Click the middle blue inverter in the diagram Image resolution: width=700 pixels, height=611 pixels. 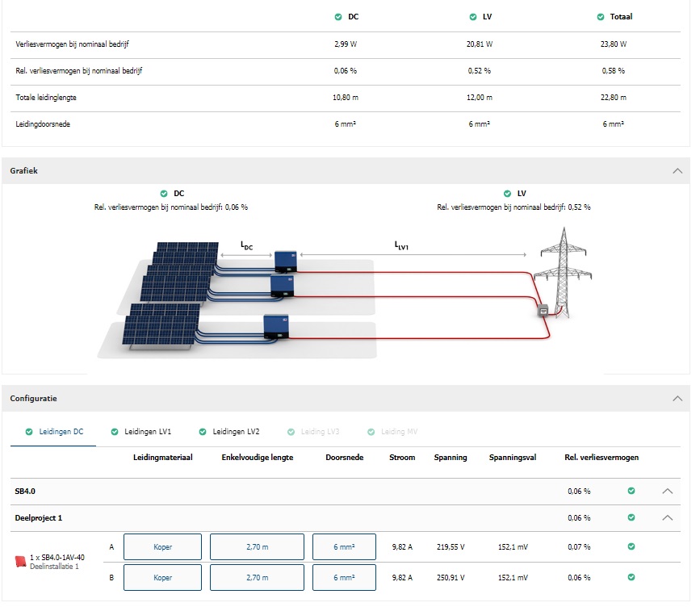pyautogui.click(x=282, y=286)
